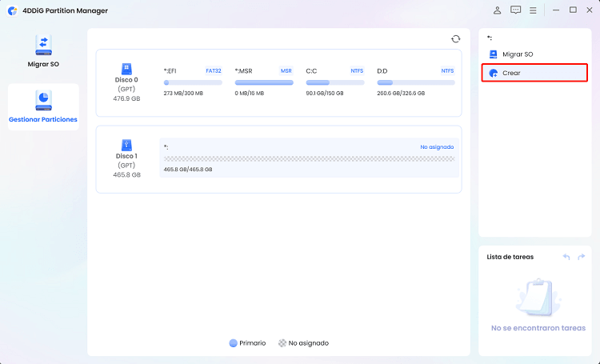Viewport: 600px width, 364px height.
Task: Click the FAT32 file system tag
Action: point(214,71)
